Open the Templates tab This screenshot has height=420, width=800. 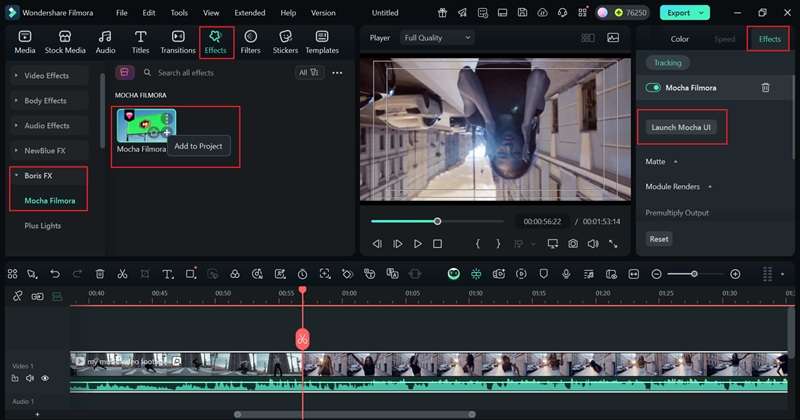pos(322,42)
